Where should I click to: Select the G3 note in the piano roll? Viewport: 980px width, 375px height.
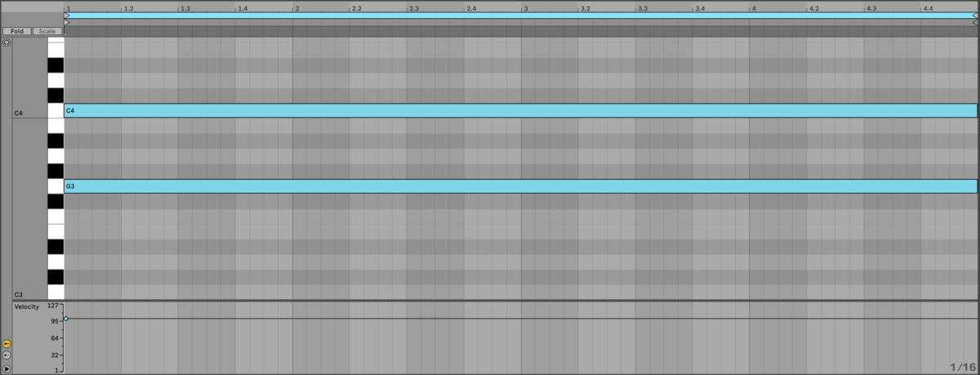(x=520, y=186)
